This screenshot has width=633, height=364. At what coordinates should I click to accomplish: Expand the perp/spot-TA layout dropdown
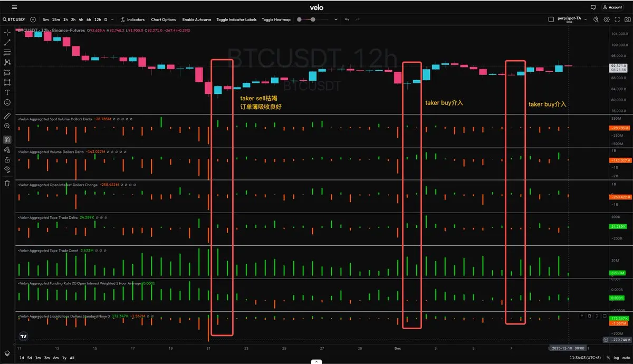pyautogui.click(x=585, y=18)
